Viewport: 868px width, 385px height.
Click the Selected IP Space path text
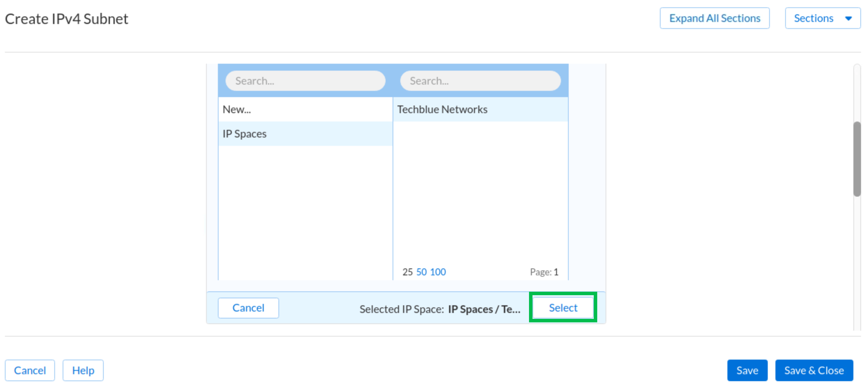coord(484,309)
